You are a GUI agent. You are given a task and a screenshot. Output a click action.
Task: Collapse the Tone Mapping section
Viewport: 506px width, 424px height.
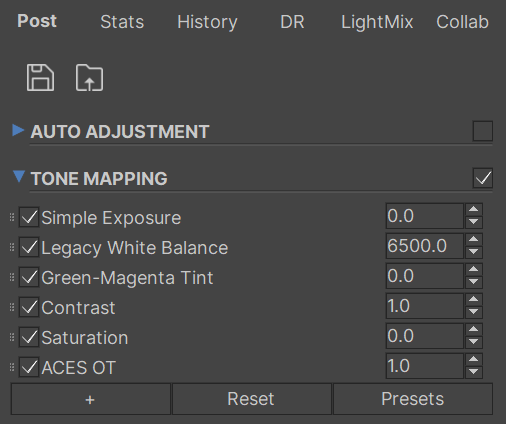click(x=19, y=177)
